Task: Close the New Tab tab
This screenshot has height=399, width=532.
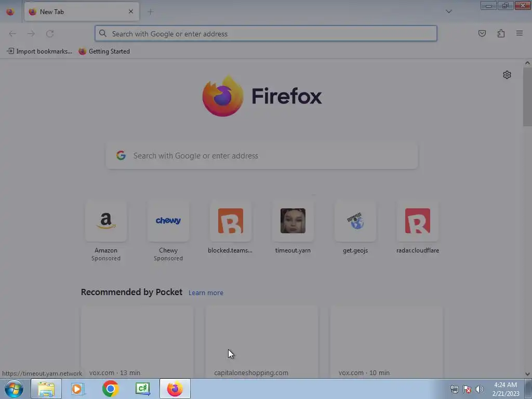Action: click(x=130, y=11)
